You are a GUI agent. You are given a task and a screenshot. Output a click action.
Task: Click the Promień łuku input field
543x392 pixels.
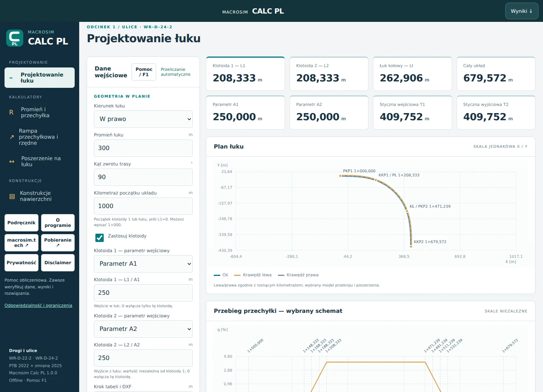[143, 148]
